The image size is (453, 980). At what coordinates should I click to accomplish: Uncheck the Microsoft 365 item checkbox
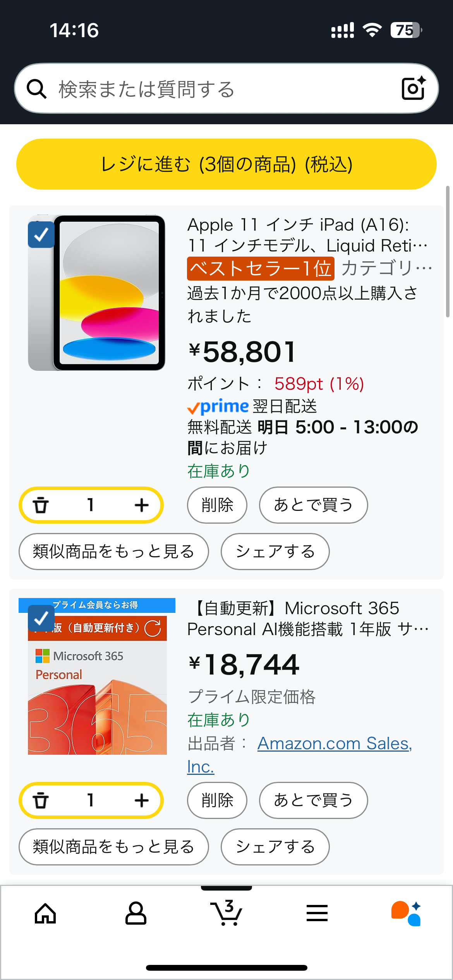41,618
